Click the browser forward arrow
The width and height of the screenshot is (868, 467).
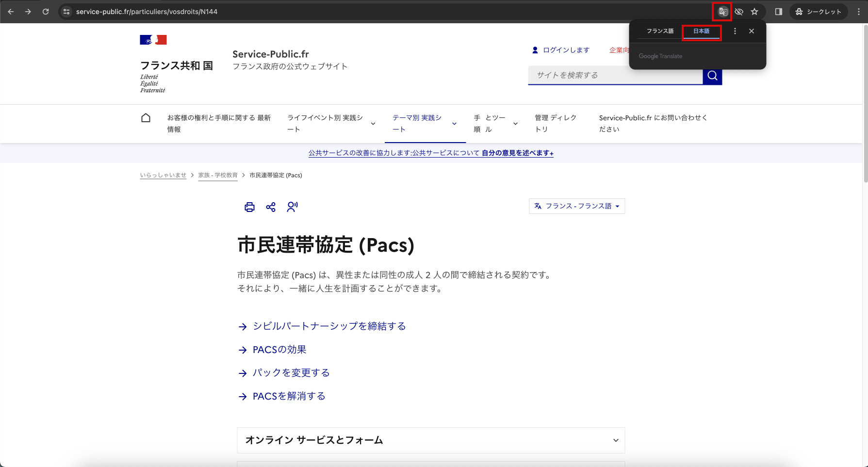point(28,12)
